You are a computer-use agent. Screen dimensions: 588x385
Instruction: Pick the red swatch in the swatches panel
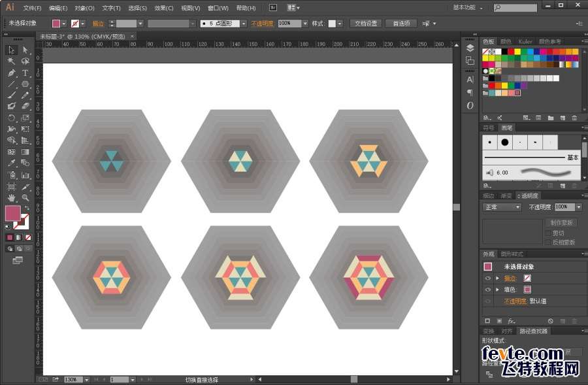tap(511, 52)
